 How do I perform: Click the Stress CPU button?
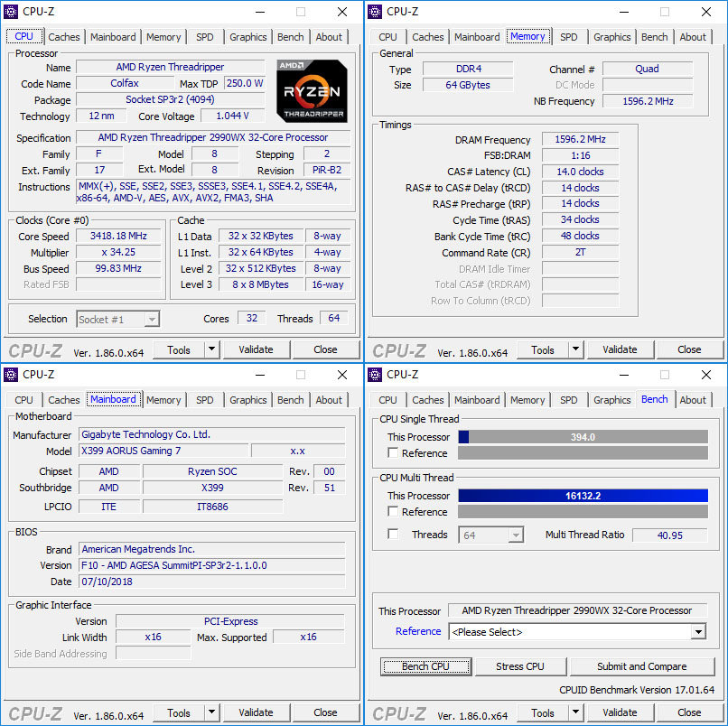(x=520, y=665)
